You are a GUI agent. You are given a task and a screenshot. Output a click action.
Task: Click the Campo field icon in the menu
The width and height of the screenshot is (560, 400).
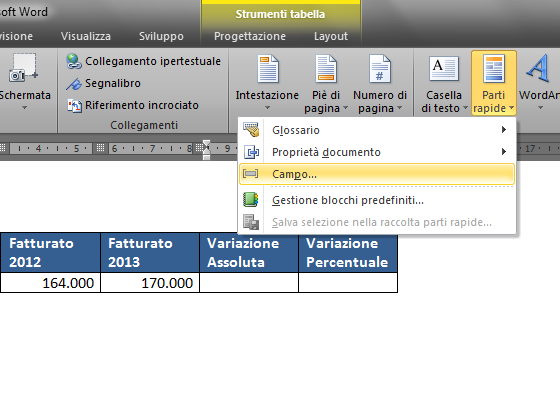(x=250, y=174)
